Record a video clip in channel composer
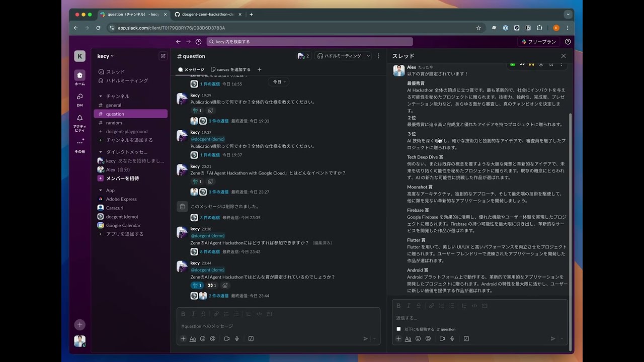This screenshot has width=644, height=362. (227, 339)
